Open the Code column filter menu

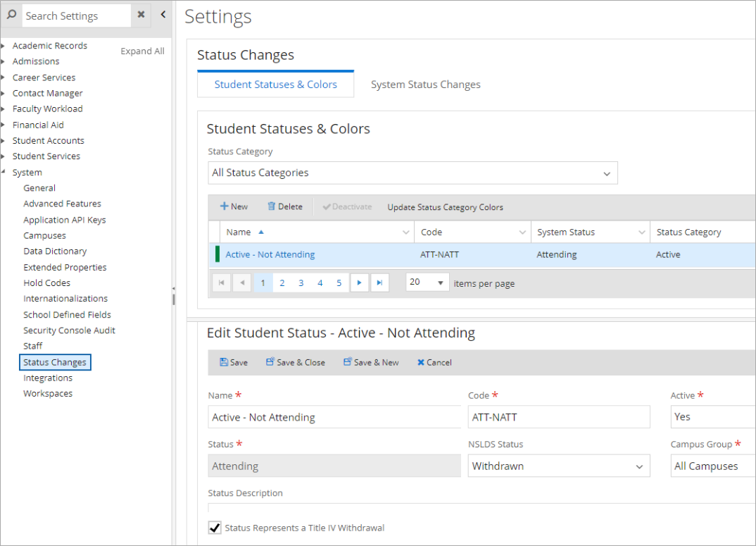522,232
